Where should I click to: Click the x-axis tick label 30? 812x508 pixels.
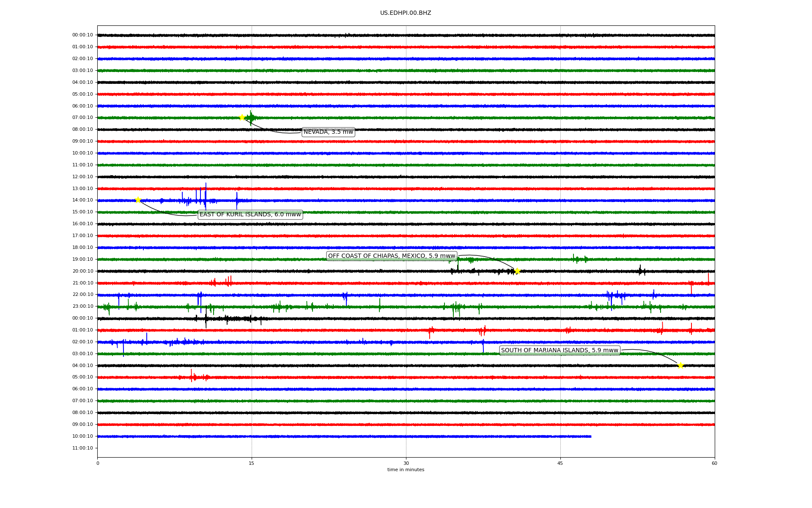(x=406, y=463)
